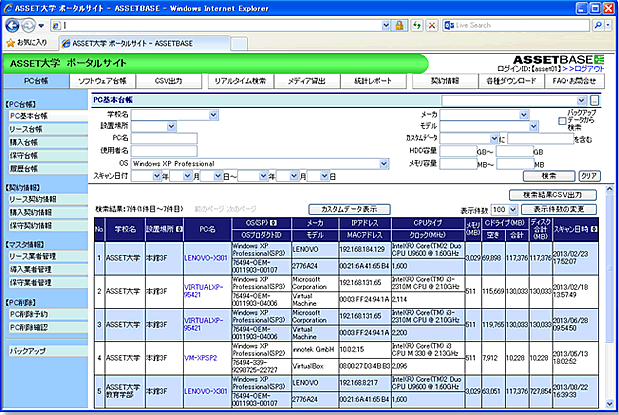
Task: Open a new blank browser tab
Action: tap(239, 44)
